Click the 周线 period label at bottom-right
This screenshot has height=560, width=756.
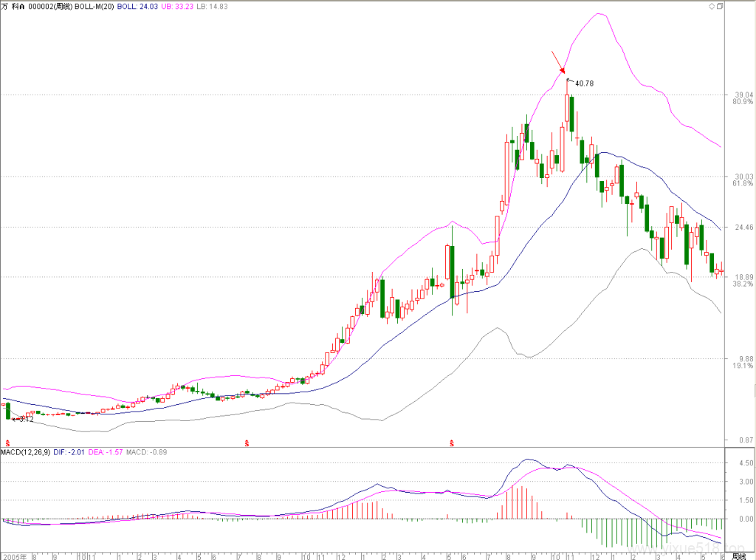click(738, 556)
